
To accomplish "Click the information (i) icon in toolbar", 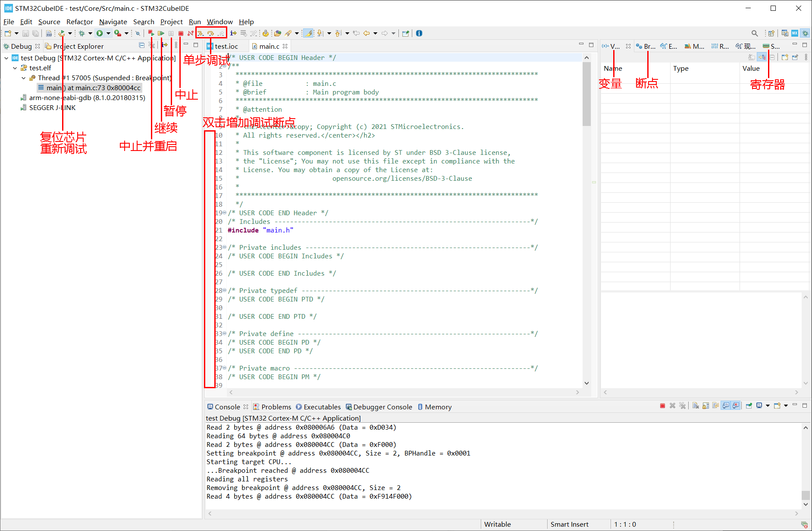I will pos(419,33).
